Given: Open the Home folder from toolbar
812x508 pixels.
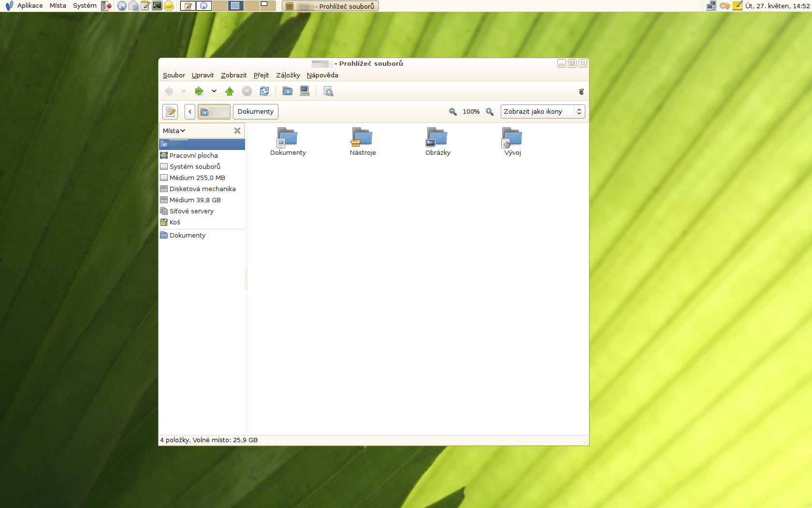Looking at the screenshot, I should tap(288, 91).
